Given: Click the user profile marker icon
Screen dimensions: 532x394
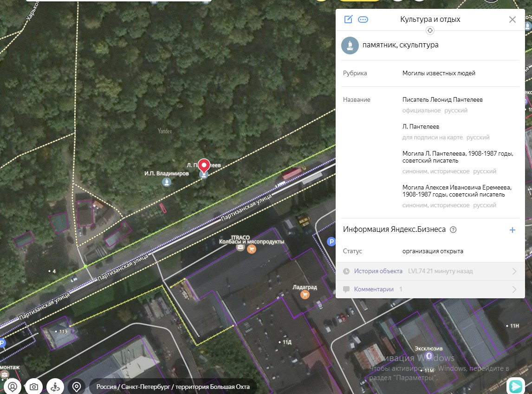Looking at the screenshot, I should [x=13, y=387].
